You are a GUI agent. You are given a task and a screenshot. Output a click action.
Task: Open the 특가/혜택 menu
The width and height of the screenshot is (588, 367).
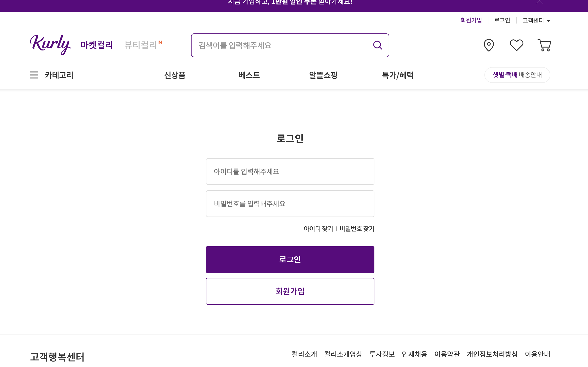click(x=398, y=75)
